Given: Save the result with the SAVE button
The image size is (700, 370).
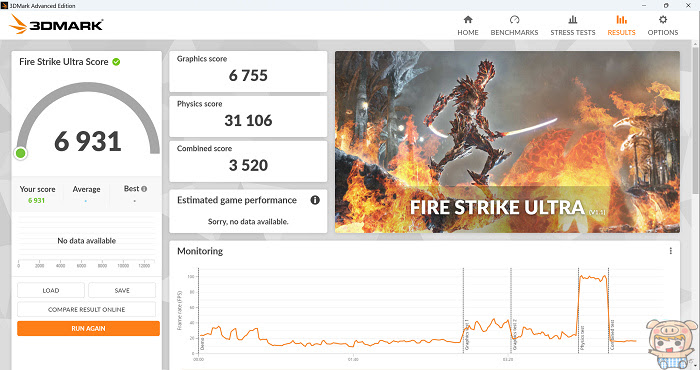Looking at the screenshot, I should (x=122, y=290).
